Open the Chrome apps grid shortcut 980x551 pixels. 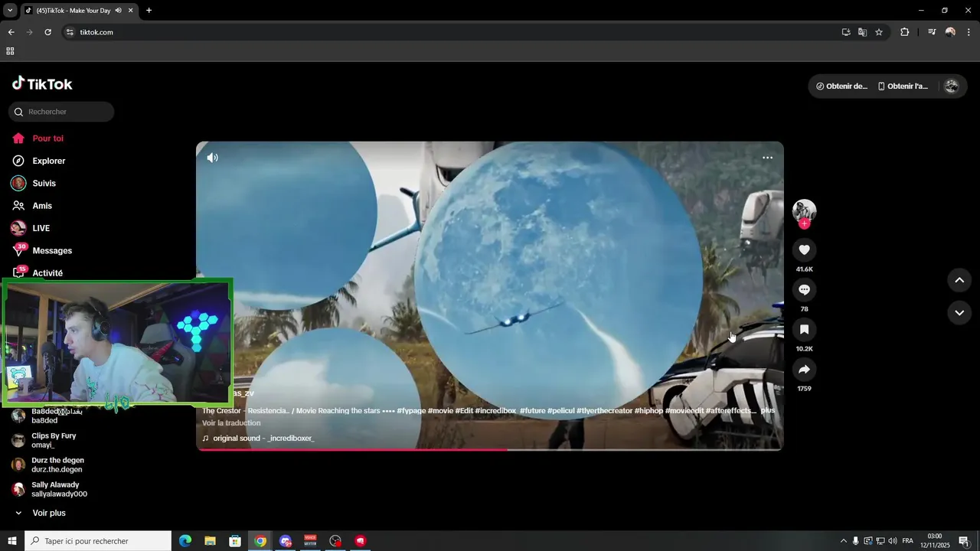point(10,51)
